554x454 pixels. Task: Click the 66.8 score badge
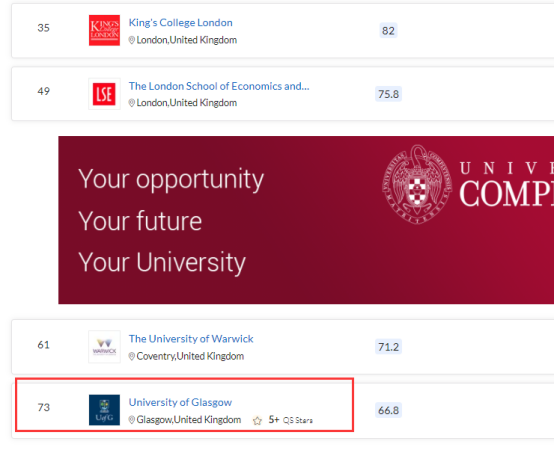(x=388, y=410)
